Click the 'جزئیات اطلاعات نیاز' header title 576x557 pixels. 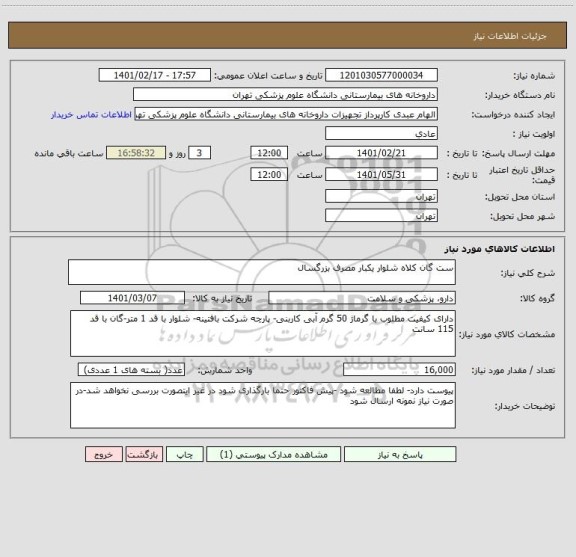tap(510, 36)
